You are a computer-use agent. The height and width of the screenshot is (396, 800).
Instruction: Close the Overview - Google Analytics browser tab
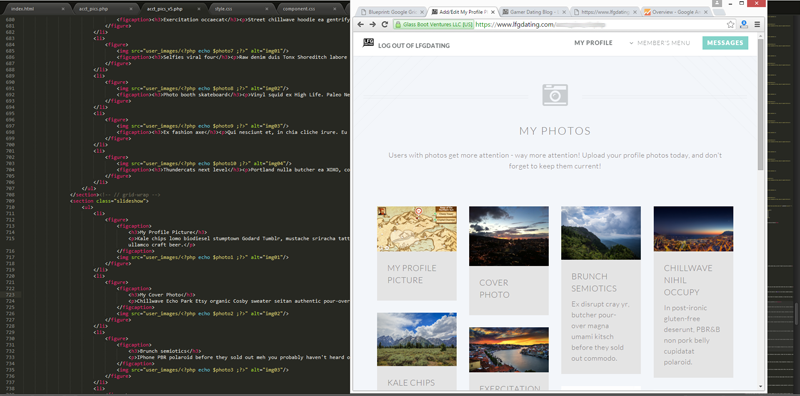705,11
